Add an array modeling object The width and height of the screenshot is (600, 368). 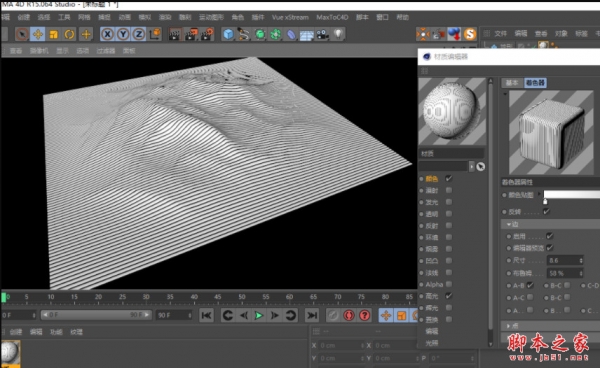pyautogui.click(x=276, y=34)
